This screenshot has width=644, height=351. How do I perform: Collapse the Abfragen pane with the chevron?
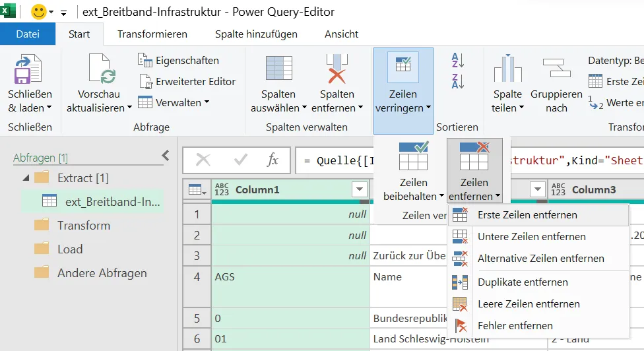166,156
